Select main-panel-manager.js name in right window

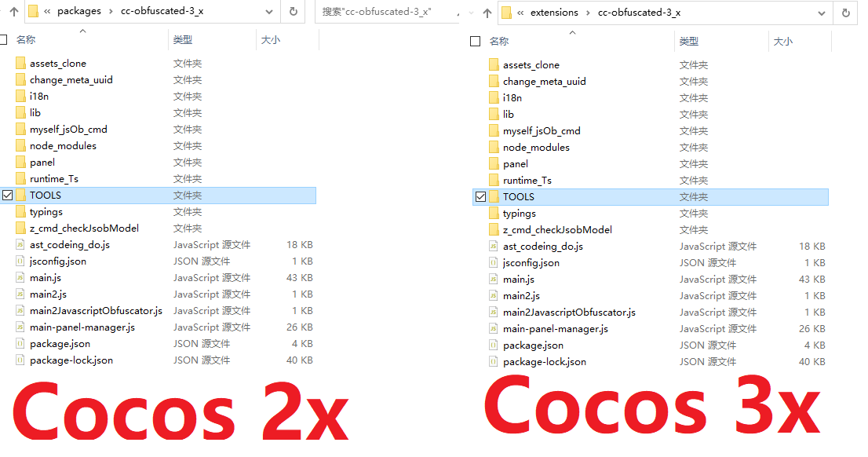(x=555, y=328)
